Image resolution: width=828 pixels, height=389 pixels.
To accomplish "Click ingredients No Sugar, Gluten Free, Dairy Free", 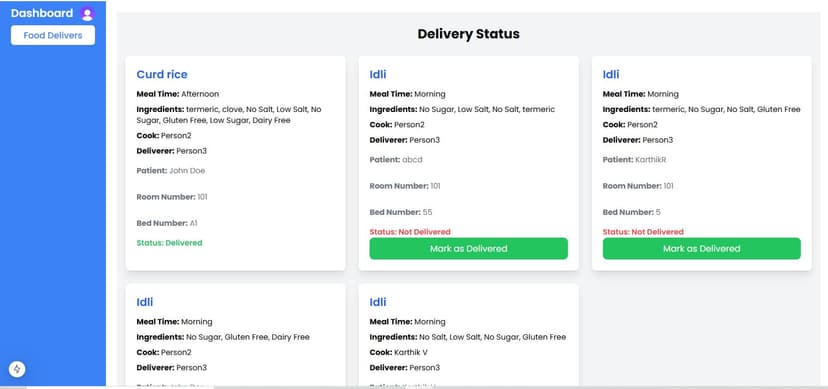I will tap(223, 337).
